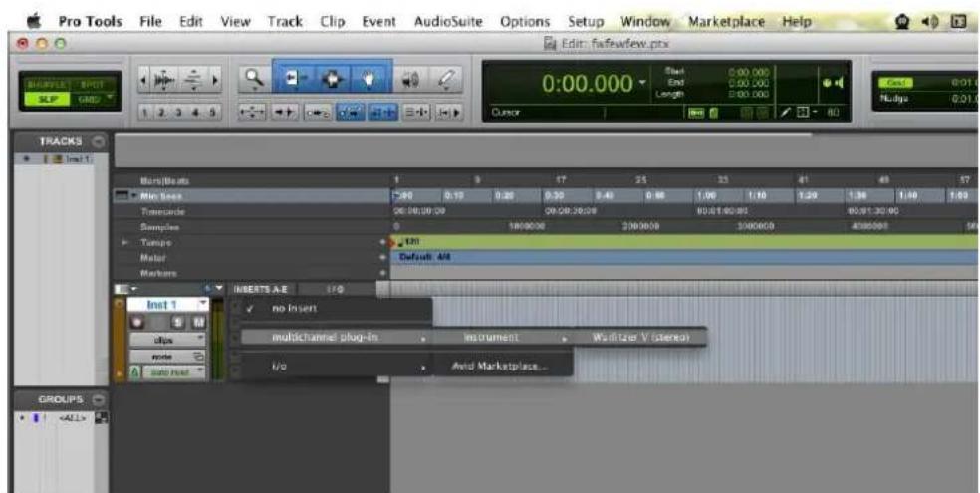Screen dimensions: 980x493
Task: Select Inst 1 in Tracks list
Action: tap(77, 159)
